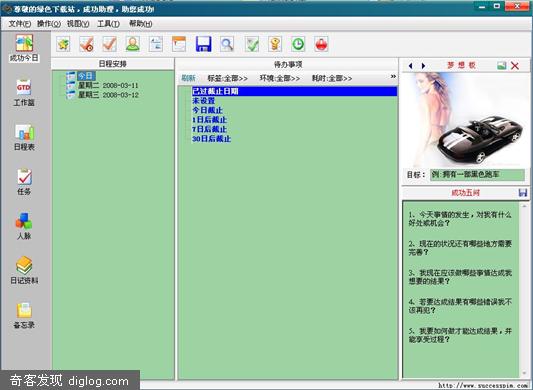Open the 帮助(H) menu
The image size is (533, 390).
point(140,23)
